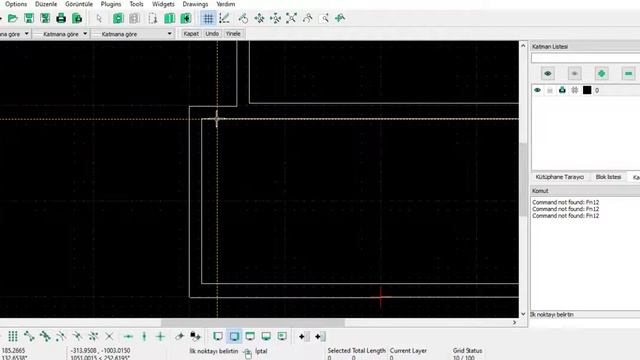Toggle visibility eye of layer 0
Viewport: 640px width, 360px height.
point(538,90)
